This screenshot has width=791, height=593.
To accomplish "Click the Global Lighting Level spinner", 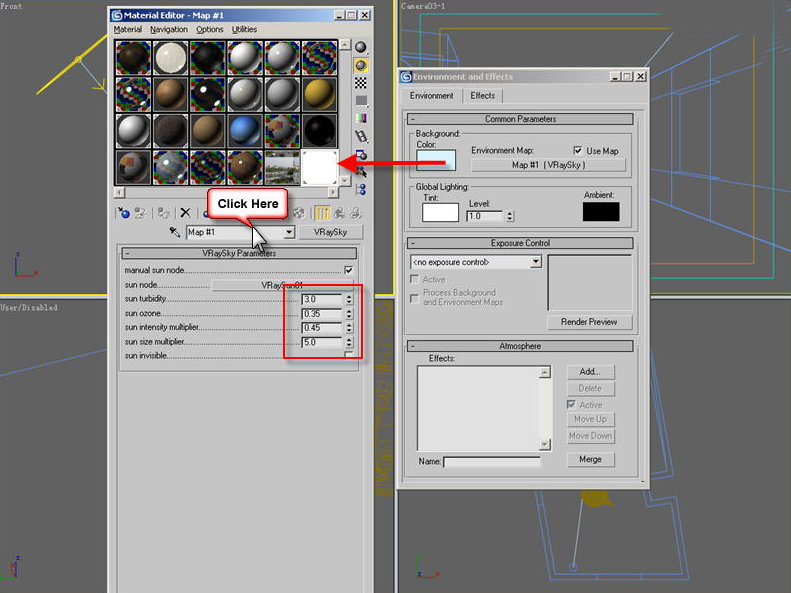I will coord(510,216).
